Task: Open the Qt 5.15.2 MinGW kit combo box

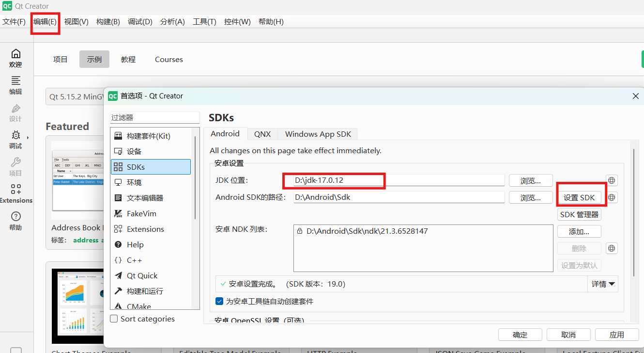Action: [x=76, y=96]
